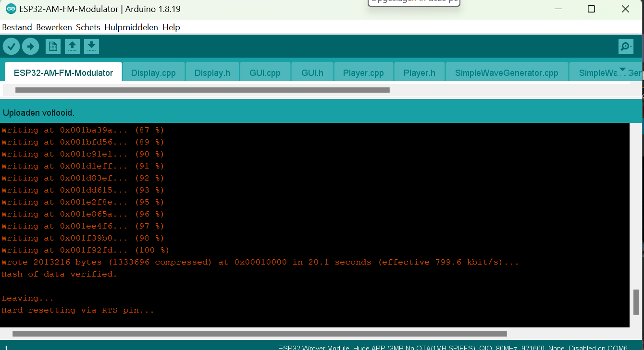Viewport: 644px width, 350px height.
Task: Open the Bewerken menu
Action: click(54, 27)
